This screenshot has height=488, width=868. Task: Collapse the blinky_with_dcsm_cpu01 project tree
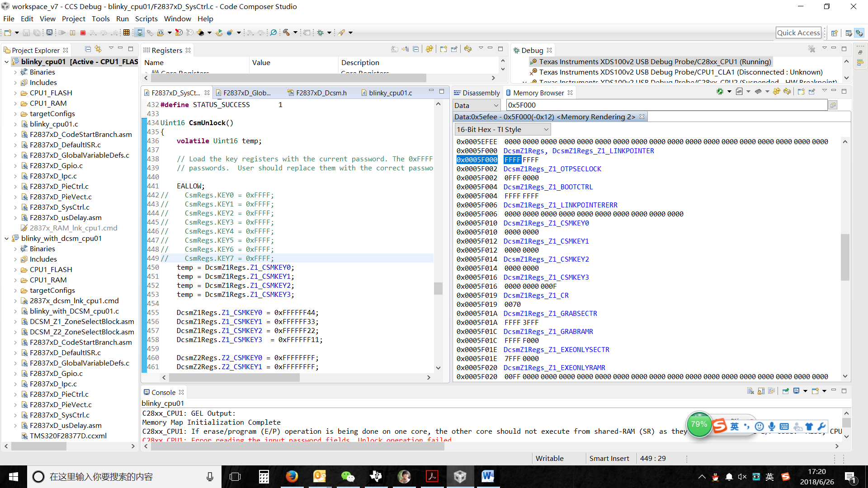tap(6, 239)
